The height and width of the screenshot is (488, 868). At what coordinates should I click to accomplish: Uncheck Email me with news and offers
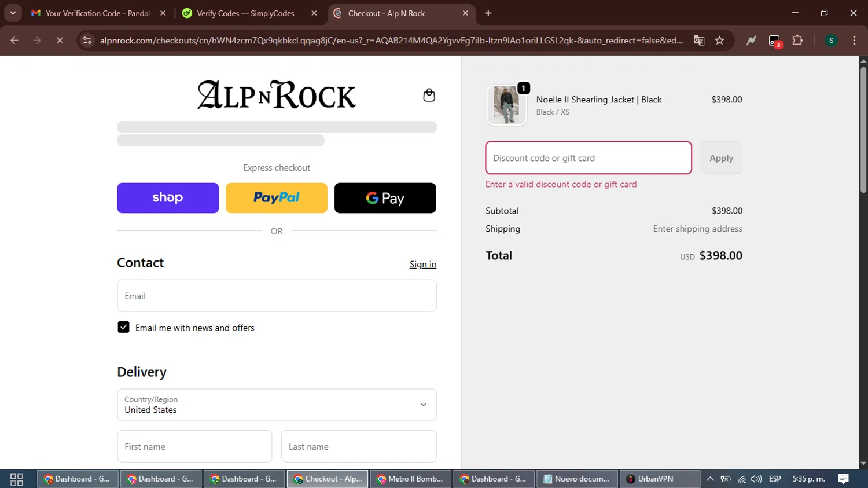point(123,327)
